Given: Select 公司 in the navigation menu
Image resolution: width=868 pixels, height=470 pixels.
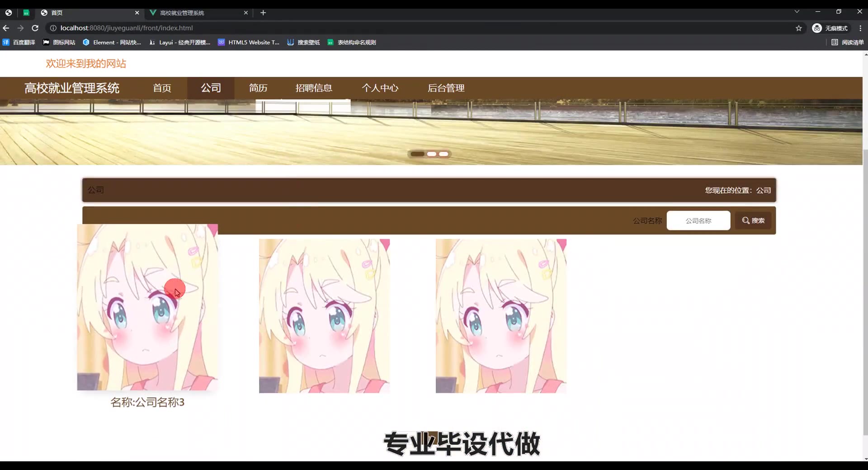Looking at the screenshot, I should point(211,88).
